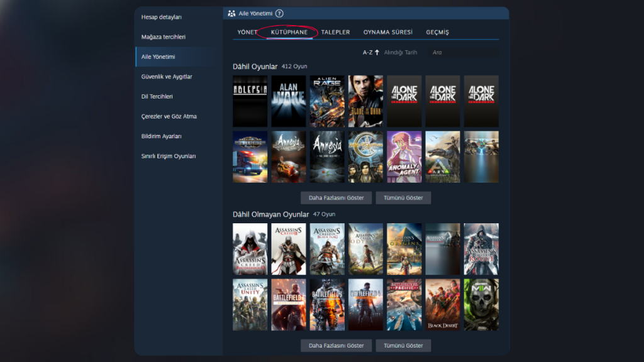
Task: Select the Battlefield 3 game cover
Action: tap(327, 305)
